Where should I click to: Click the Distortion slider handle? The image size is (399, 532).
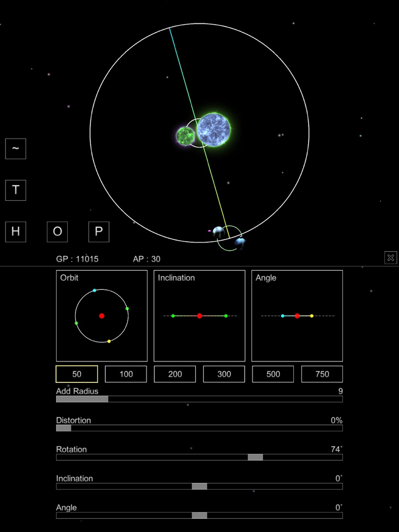point(64,428)
